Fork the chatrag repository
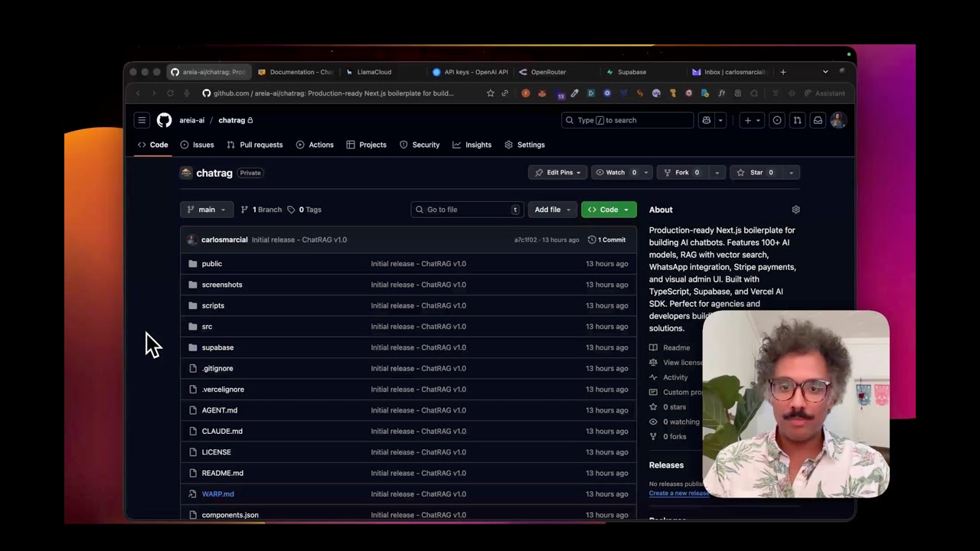Viewport: 980px width, 551px height. 683,173
